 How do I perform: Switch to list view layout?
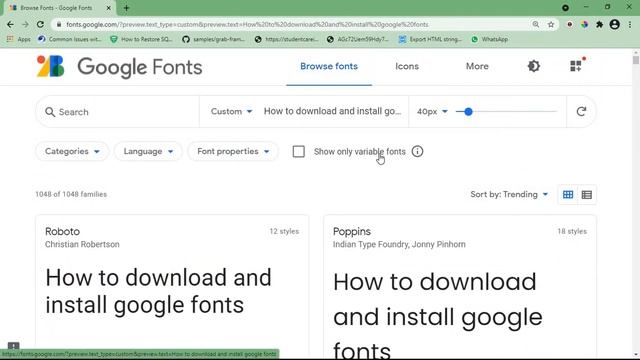tap(587, 195)
